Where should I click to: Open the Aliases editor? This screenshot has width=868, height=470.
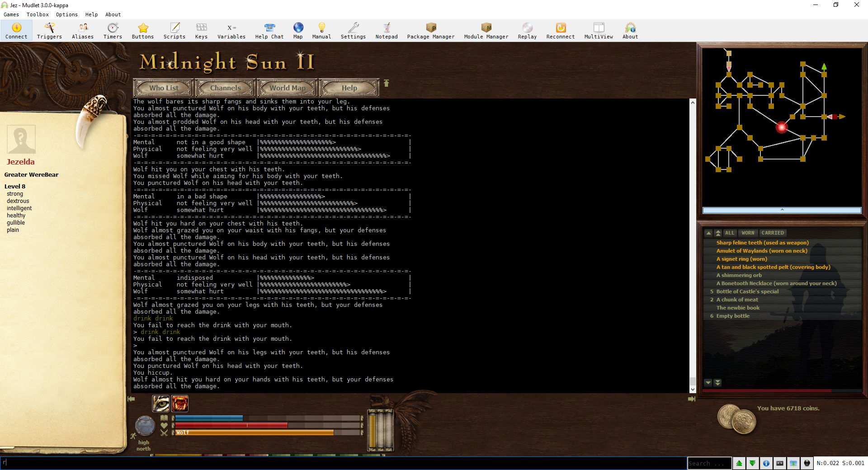tap(83, 31)
